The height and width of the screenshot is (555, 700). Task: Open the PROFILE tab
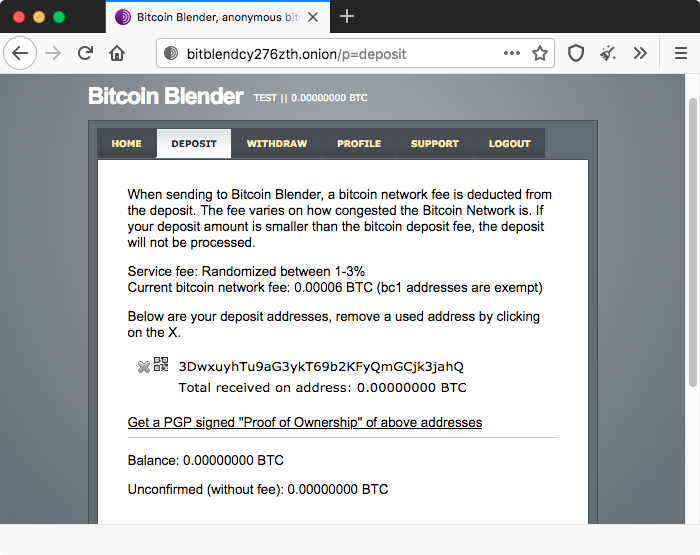tap(359, 143)
